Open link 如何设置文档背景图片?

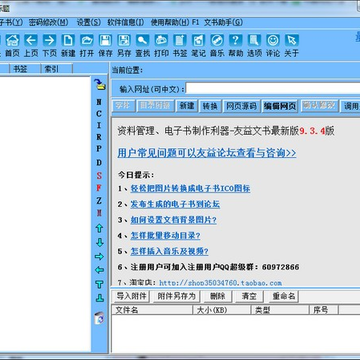click(x=173, y=220)
